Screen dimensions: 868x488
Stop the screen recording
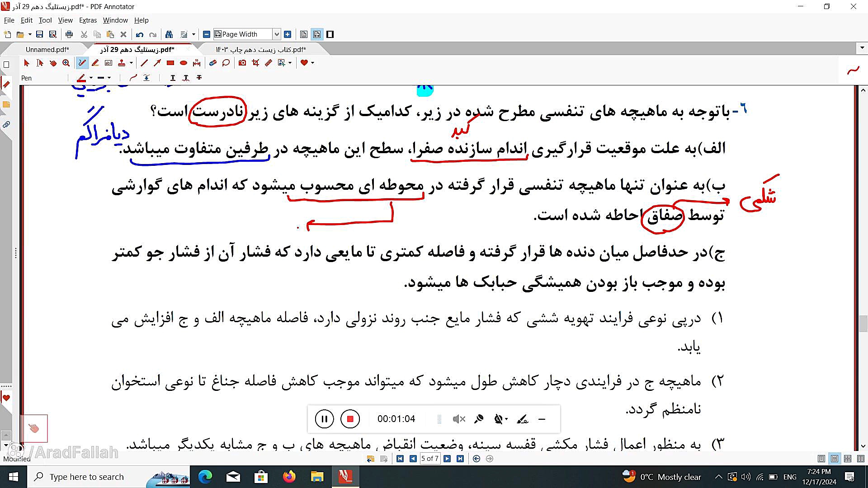pos(349,419)
